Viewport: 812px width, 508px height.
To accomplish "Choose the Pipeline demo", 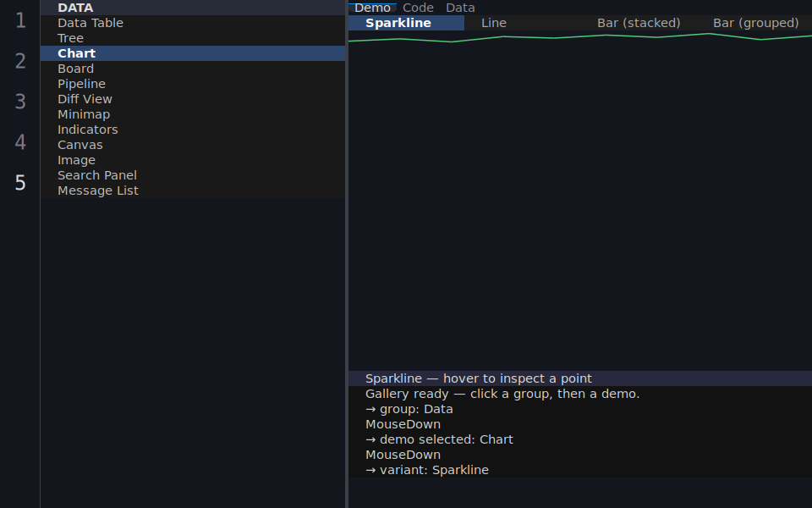I will pos(193,84).
